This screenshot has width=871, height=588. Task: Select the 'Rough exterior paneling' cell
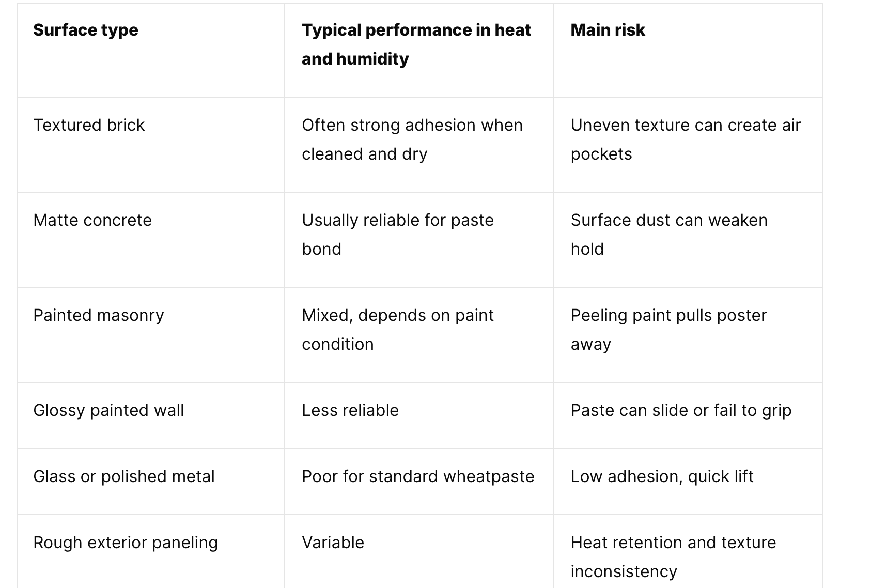click(x=150, y=552)
